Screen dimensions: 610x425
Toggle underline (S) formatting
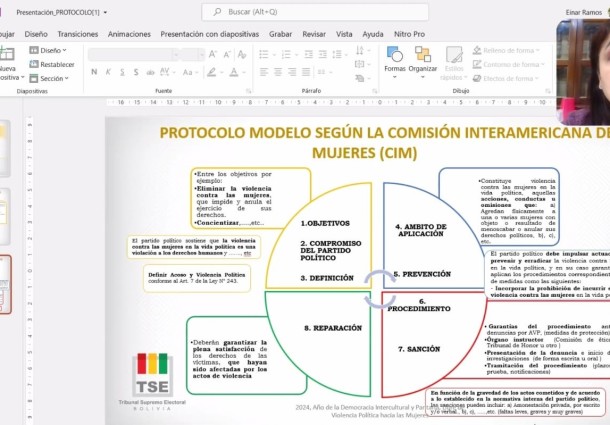point(121,72)
